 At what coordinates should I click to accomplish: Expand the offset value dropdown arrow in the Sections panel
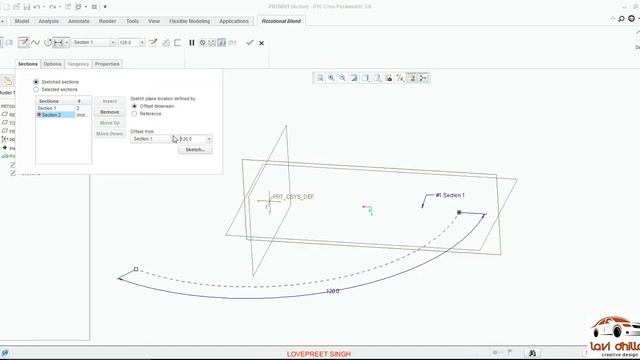click(x=209, y=139)
